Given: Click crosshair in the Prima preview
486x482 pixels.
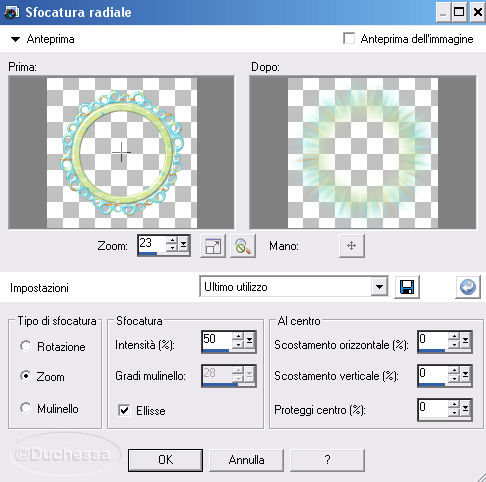Looking at the screenshot, I should [121, 152].
